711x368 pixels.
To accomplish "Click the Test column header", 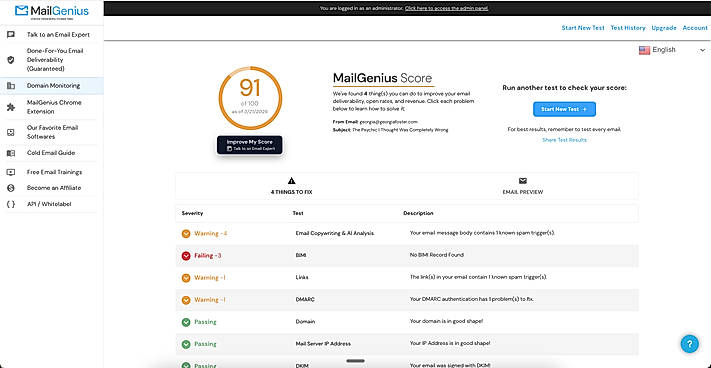I will (298, 213).
